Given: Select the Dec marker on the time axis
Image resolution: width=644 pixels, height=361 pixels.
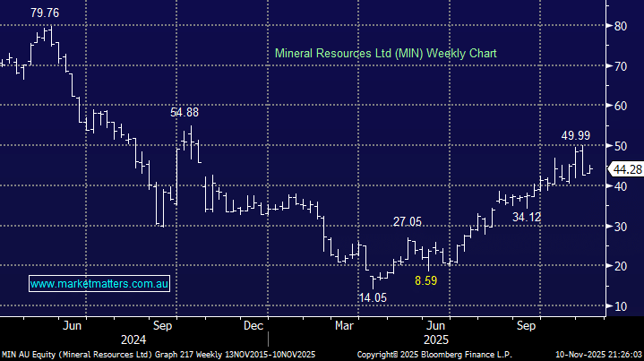Looking at the screenshot, I should coord(253,326).
